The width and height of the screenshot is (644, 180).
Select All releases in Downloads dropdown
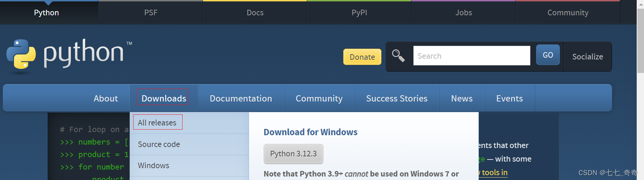(189, 123)
